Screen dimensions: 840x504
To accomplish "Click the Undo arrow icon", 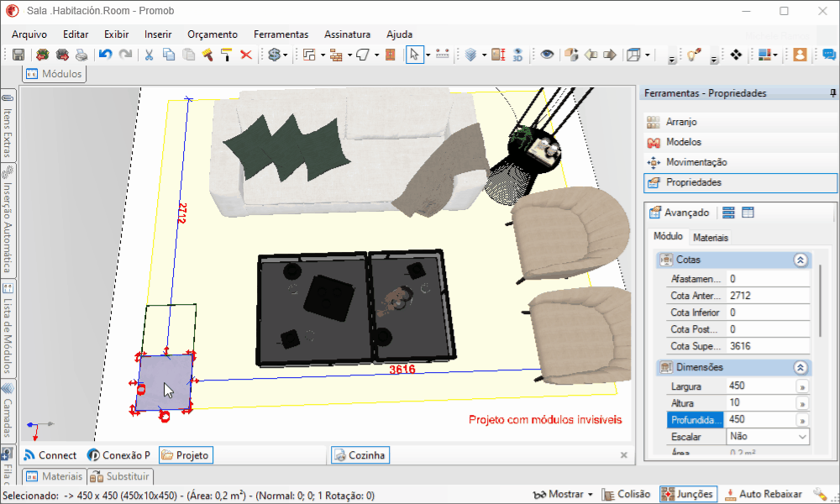I will click(x=106, y=55).
